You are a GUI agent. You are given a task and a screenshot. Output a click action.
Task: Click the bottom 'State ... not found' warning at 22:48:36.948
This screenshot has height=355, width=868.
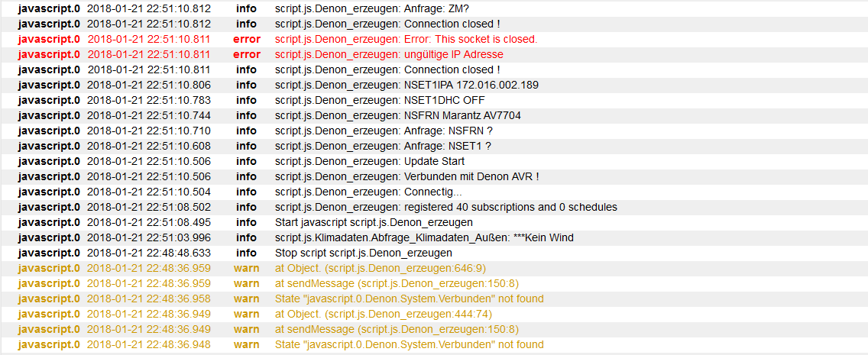point(409,344)
